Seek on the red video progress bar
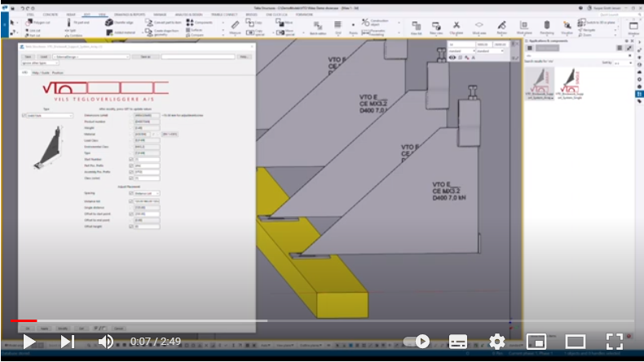This screenshot has height=362, width=644. click(x=24, y=320)
